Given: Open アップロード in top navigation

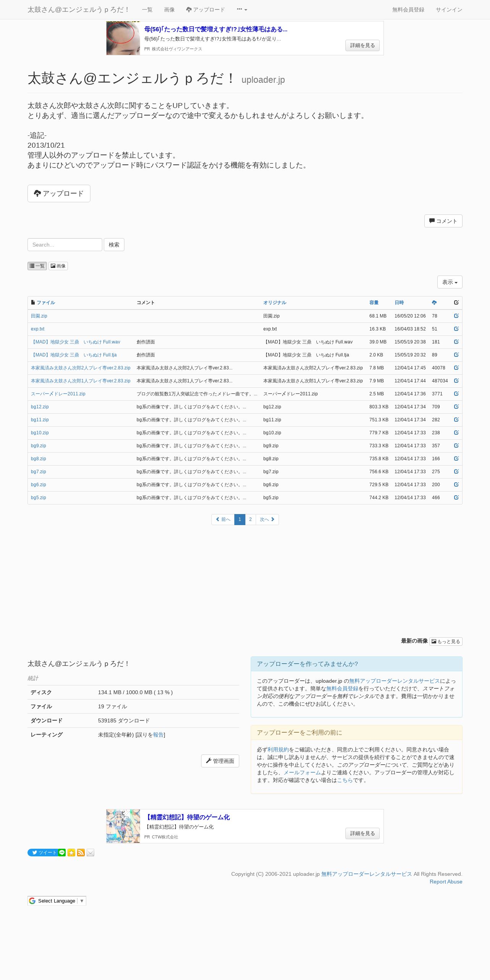Looking at the screenshot, I should 205,10.
